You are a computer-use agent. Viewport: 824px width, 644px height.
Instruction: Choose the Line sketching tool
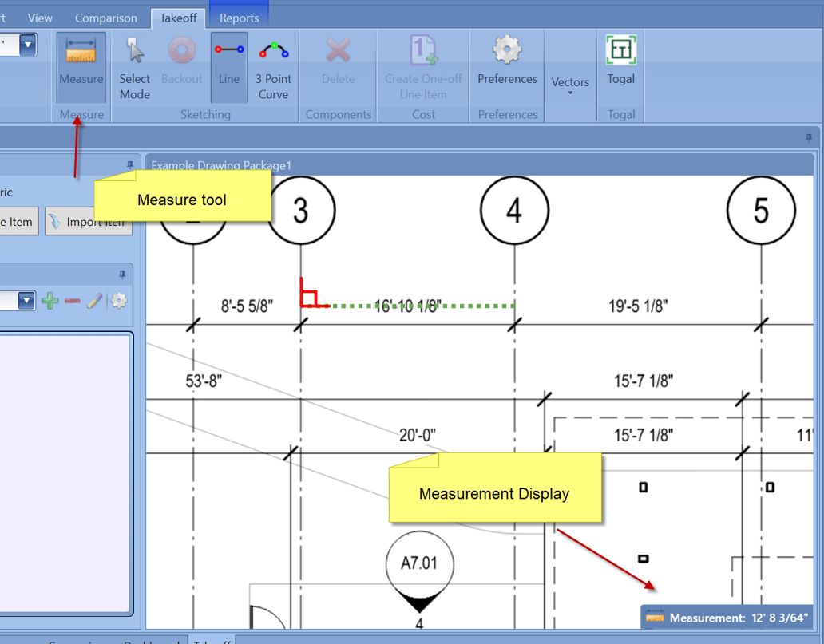pos(228,66)
